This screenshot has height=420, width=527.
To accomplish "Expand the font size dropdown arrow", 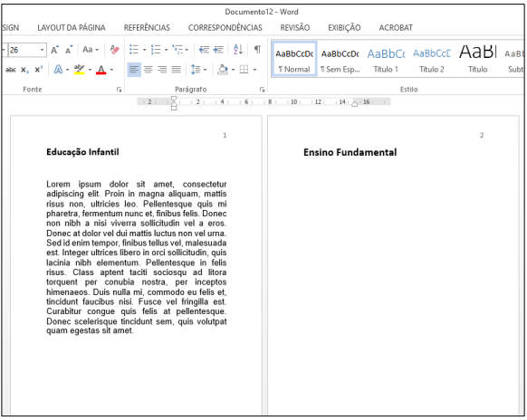I will coord(42,50).
